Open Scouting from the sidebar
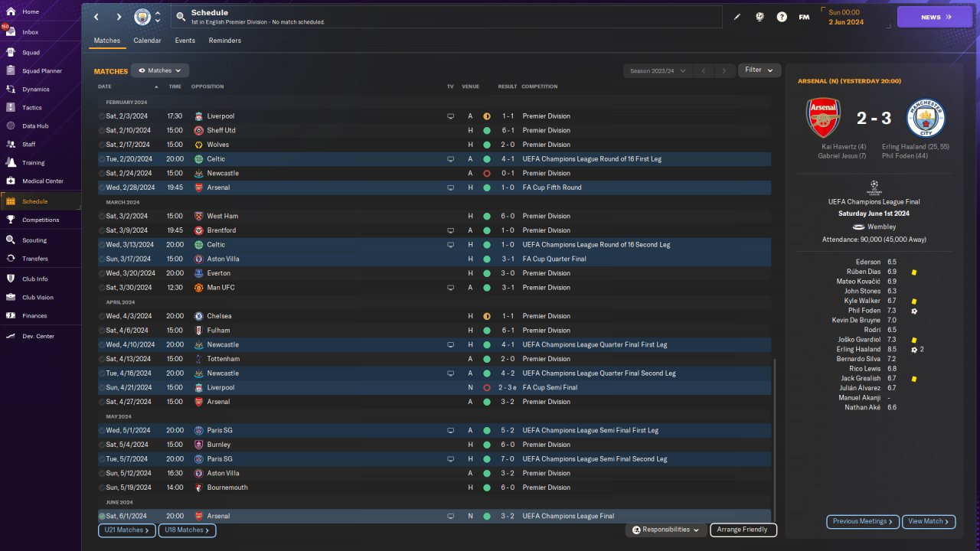 click(40, 240)
